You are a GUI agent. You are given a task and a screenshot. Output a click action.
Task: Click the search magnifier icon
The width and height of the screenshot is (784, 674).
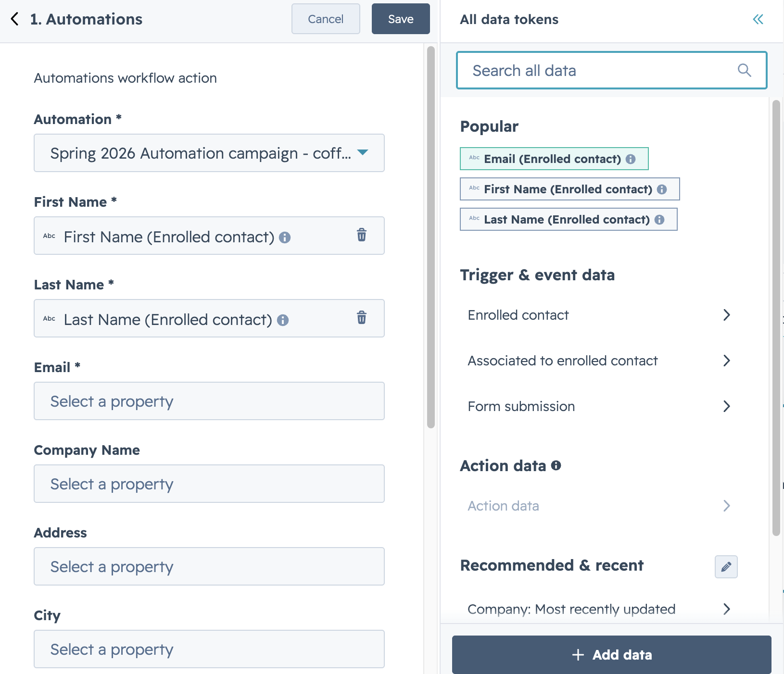(744, 70)
